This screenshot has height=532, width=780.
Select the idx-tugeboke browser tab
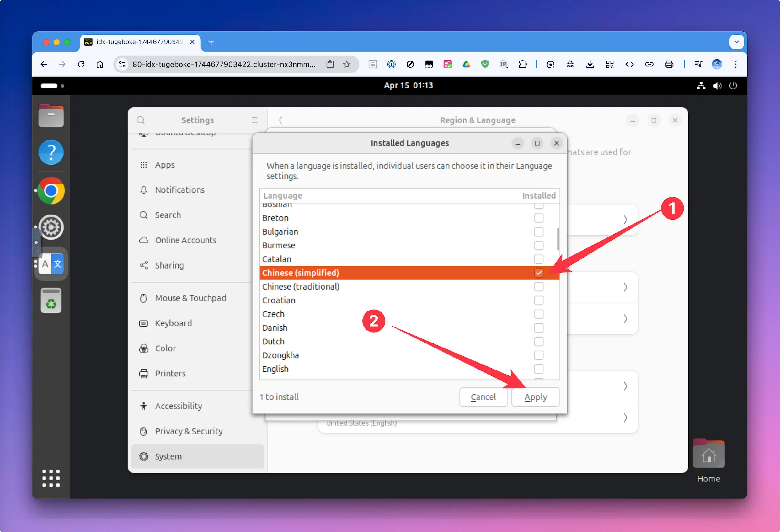point(140,42)
